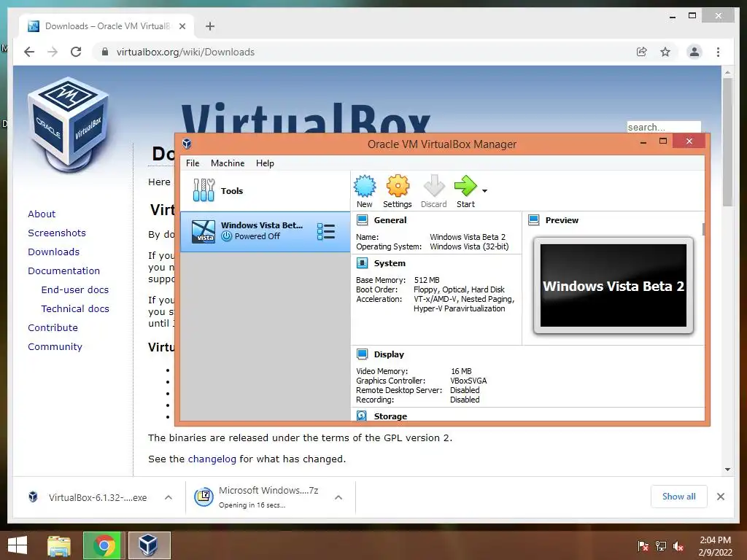Open the Community sidebar link
The image size is (747, 560).
(x=55, y=346)
